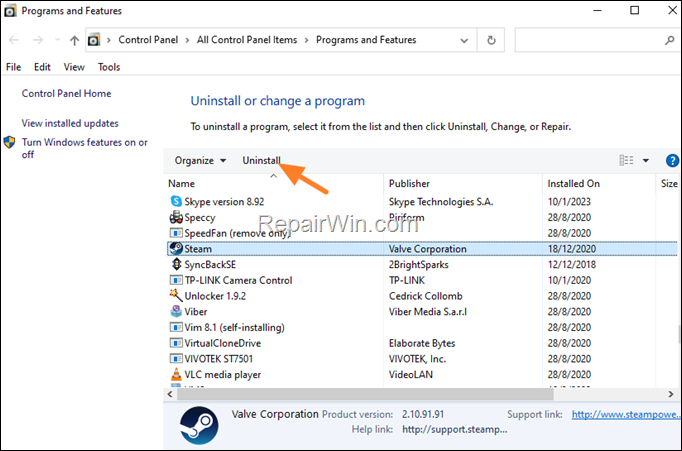Select the SyncBackSE entry name
Viewport: 682px width, 451px height.
click(210, 264)
